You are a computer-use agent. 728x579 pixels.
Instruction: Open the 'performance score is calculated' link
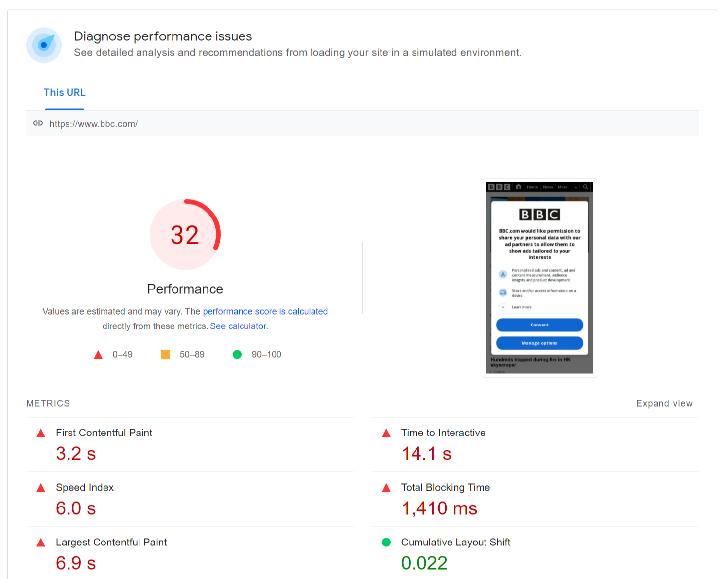coord(265,311)
